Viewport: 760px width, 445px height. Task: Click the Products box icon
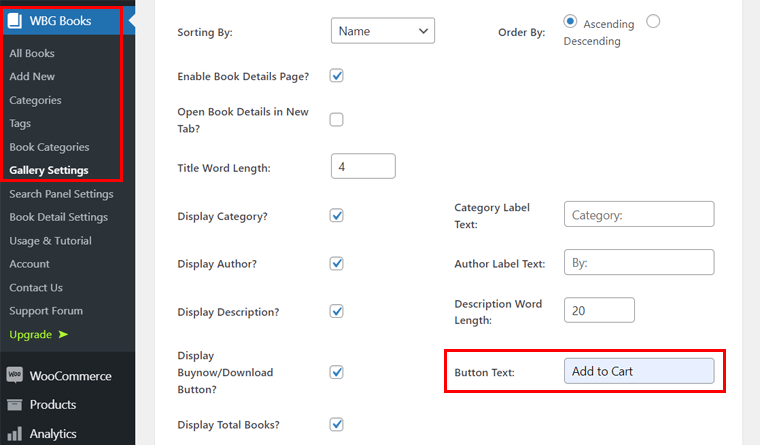pyautogui.click(x=15, y=405)
